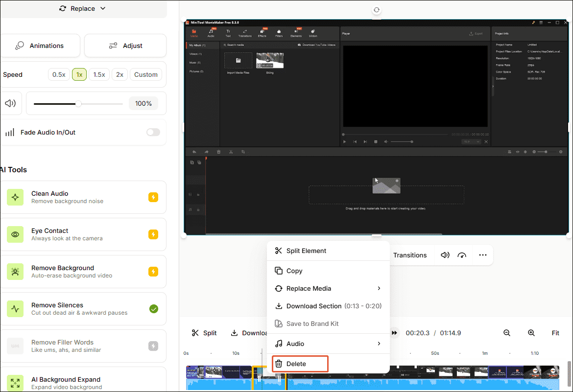The width and height of the screenshot is (573, 392).
Task: Select the highlighted clip segment in timeline
Action: [x=269, y=378]
